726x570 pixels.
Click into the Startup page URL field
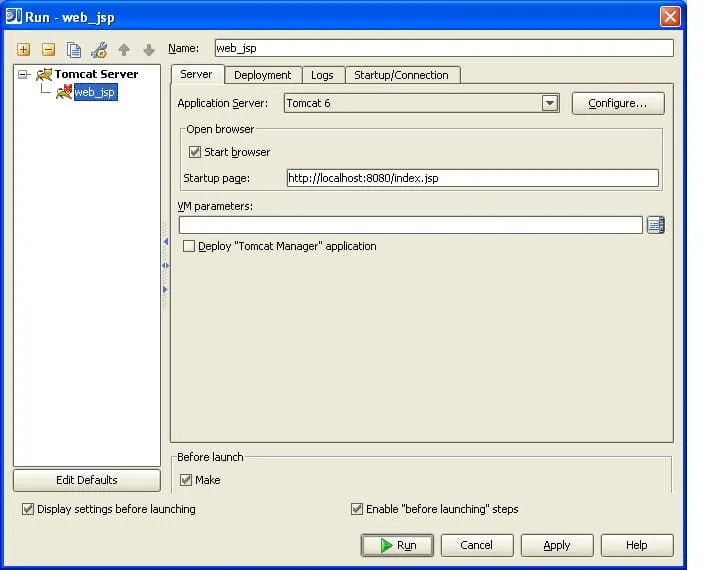click(472, 178)
